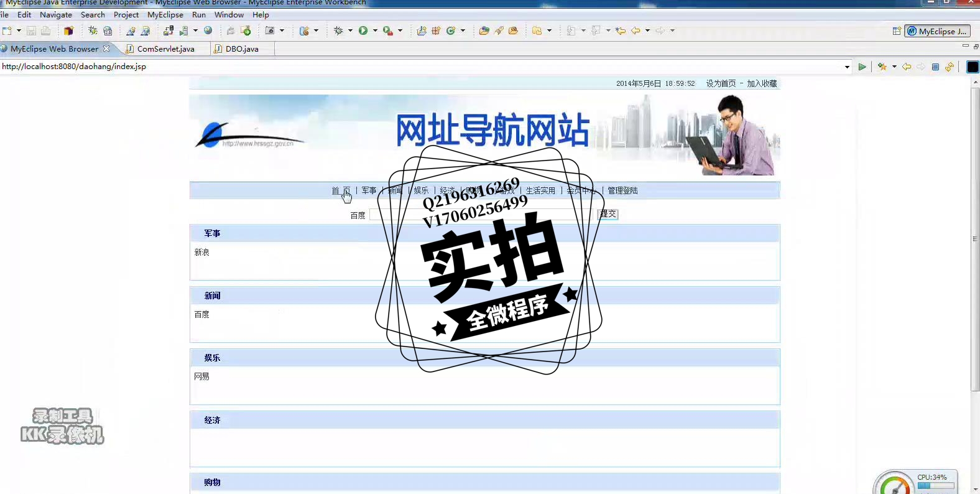
Task: Click the yellow Back navigation arrow in main toolbar
Action: (636, 30)
